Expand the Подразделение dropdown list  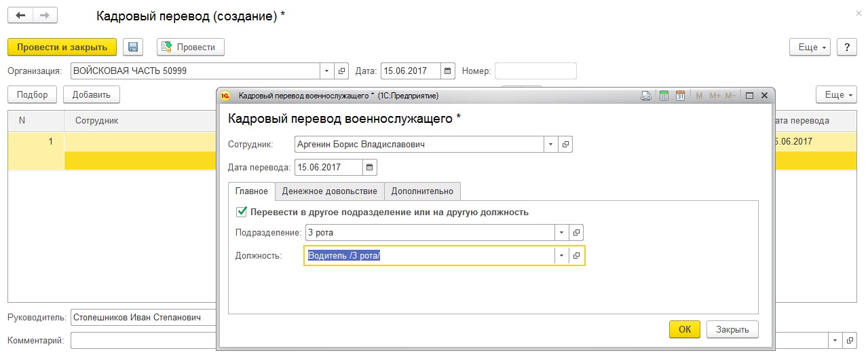click(561, 233)
